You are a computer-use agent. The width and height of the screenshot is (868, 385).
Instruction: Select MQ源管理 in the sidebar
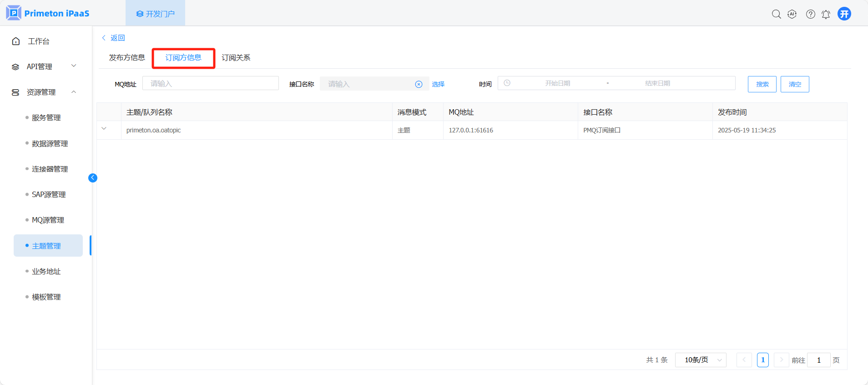(48, 220)
